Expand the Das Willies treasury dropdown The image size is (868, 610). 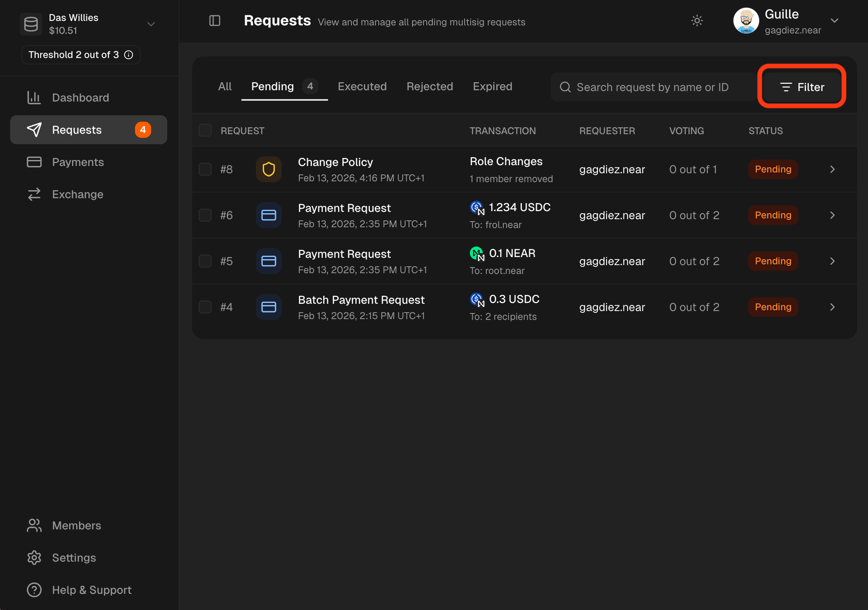coord(151,24)
